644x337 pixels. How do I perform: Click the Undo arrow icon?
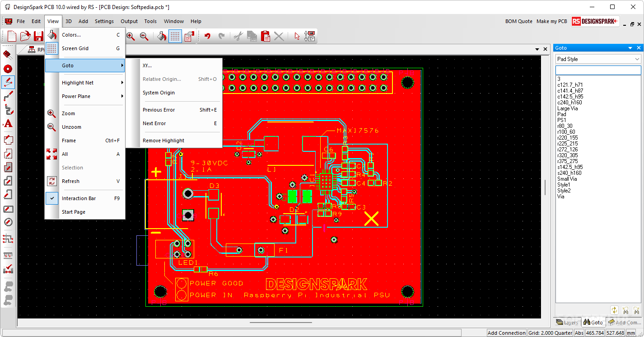208,36
